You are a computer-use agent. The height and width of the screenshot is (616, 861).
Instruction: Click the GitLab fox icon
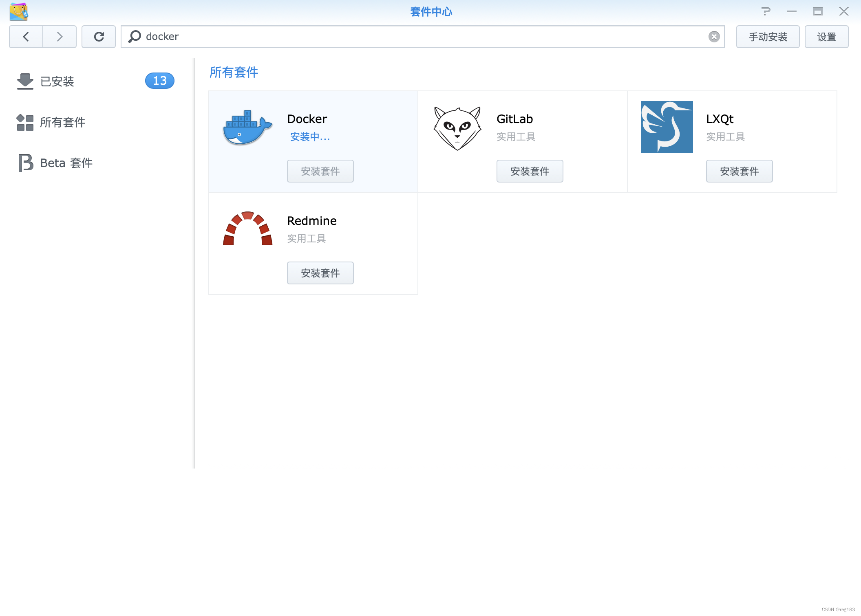[x=457, y=128]
